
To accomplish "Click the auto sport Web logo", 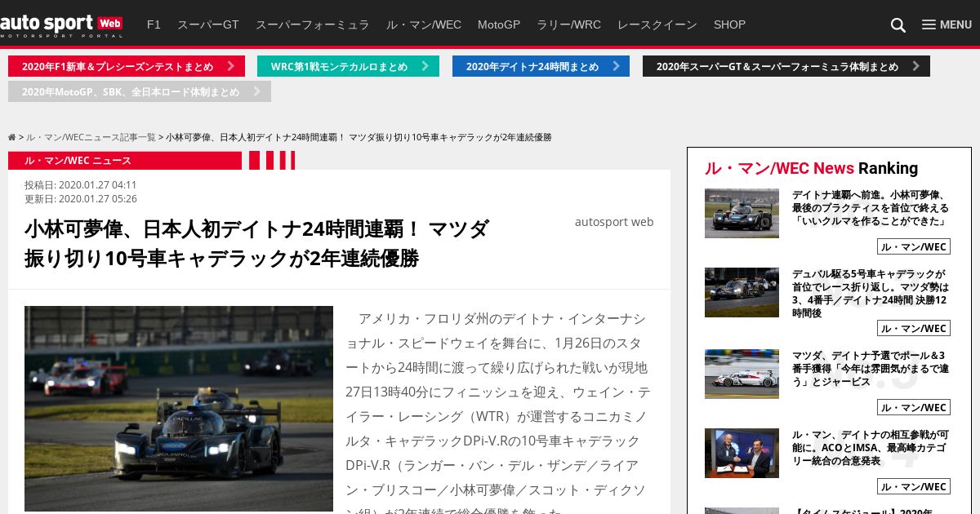I will pos(61,25).
